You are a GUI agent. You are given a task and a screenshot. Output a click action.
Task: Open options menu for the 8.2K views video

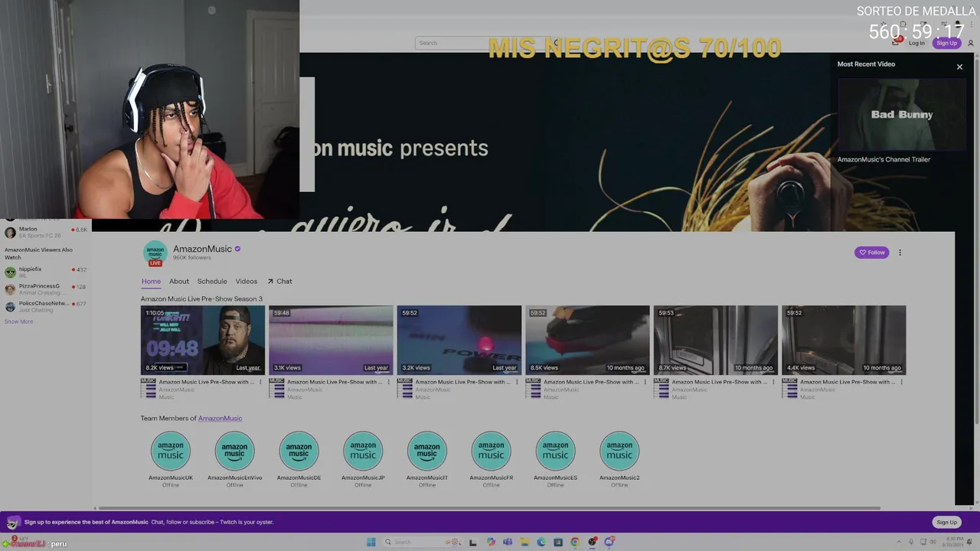(260, 382)
